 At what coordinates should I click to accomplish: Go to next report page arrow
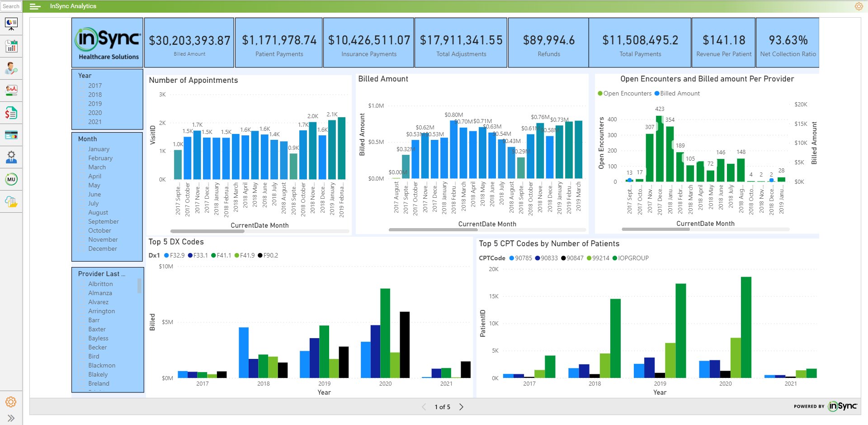pyautogui.click(x=461, y=407)
